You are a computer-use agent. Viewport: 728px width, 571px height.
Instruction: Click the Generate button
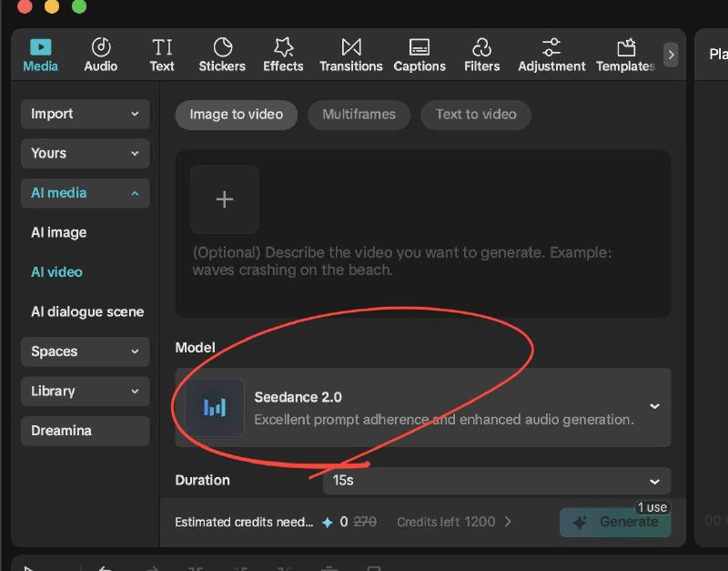tap(615, 522)
